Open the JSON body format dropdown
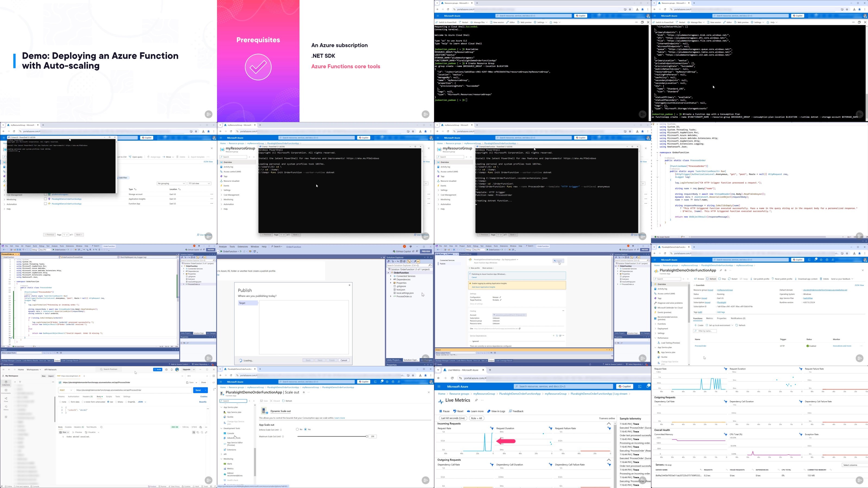 point(142,402)
